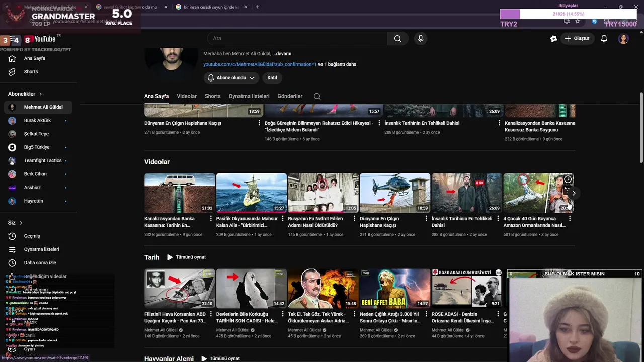This screenshot has height=362, width=644.
Task: Open new browser tab plus button
Action: click(x=258, y=7)
